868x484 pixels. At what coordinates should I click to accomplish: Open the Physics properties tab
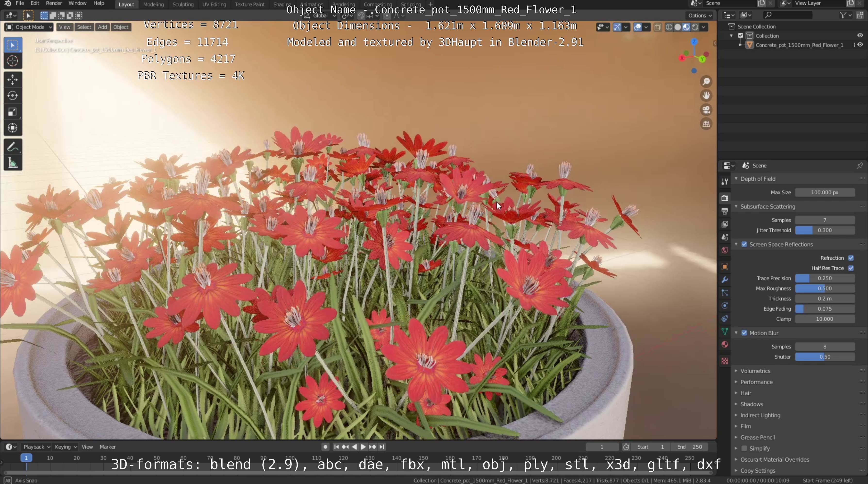pyautogui.click(x=725, y=306)
